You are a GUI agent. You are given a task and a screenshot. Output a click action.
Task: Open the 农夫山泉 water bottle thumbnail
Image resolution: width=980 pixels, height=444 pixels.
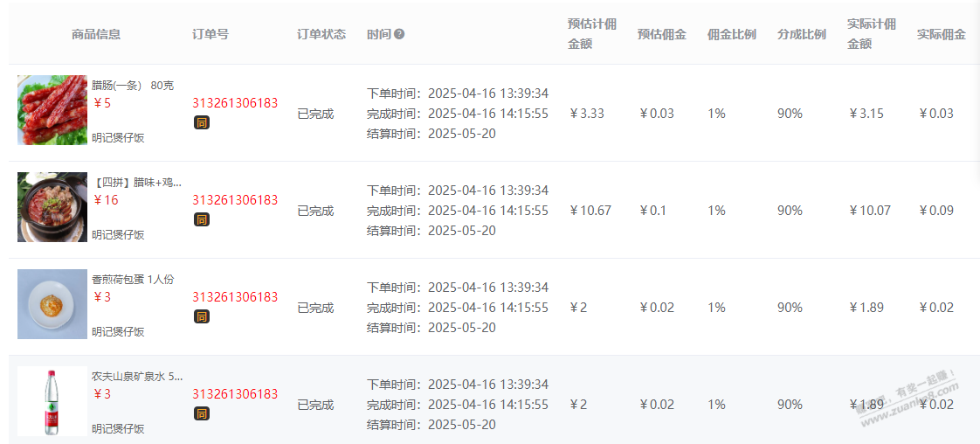click(x=52, y=401)
